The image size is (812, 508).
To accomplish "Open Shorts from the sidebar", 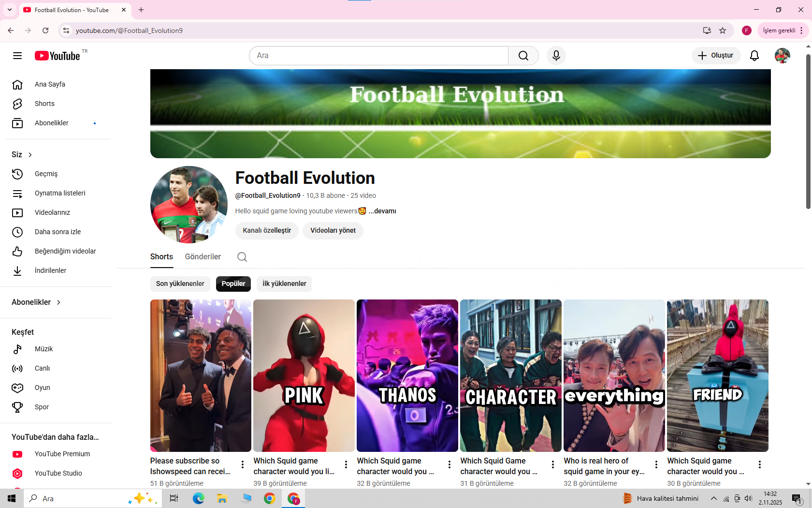I will 44,104.
